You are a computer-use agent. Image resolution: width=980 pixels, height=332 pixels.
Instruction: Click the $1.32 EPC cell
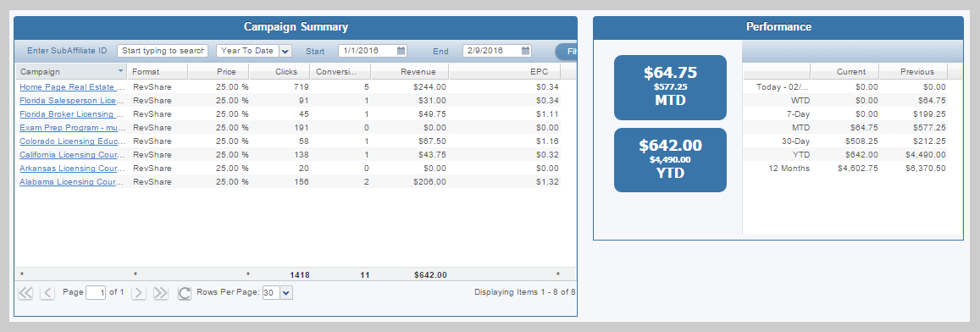[x=547, y=182]
